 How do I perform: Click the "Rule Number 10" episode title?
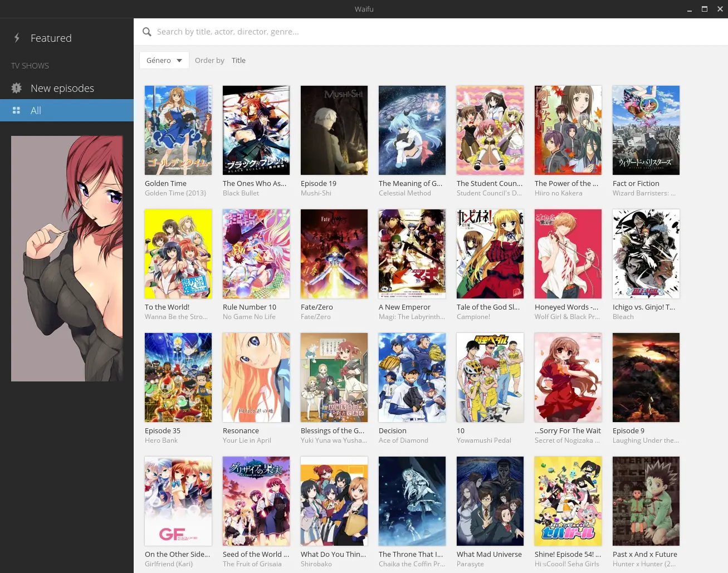[x=250, y=307]
